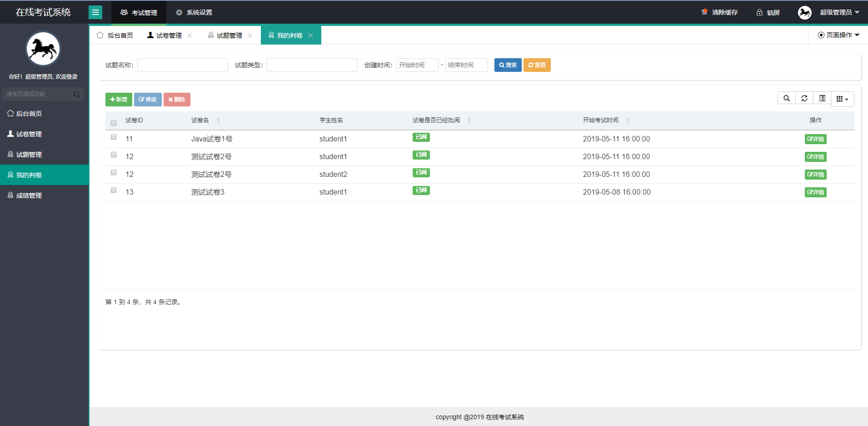Open the columns grid dropdown

pyautogui.click(x=843, y=99)
